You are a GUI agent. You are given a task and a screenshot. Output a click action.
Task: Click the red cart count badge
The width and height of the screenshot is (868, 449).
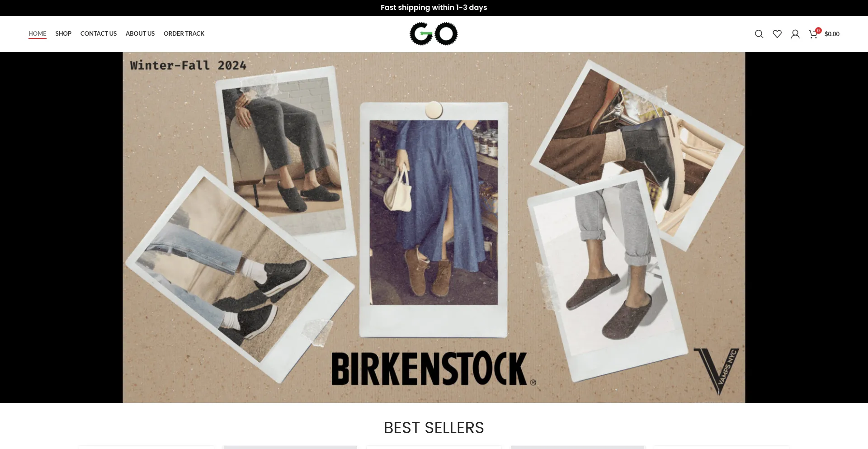click(x=818, y=31)
